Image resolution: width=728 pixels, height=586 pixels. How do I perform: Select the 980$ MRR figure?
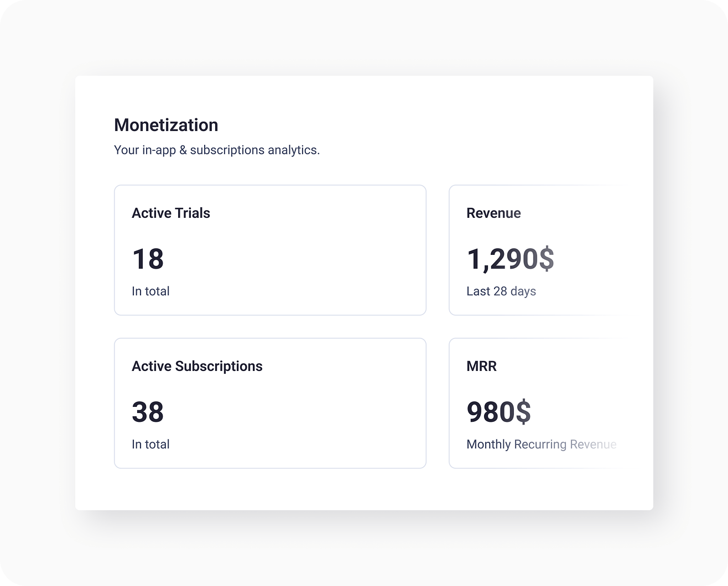pyautogui.click(x=498, y=412)
